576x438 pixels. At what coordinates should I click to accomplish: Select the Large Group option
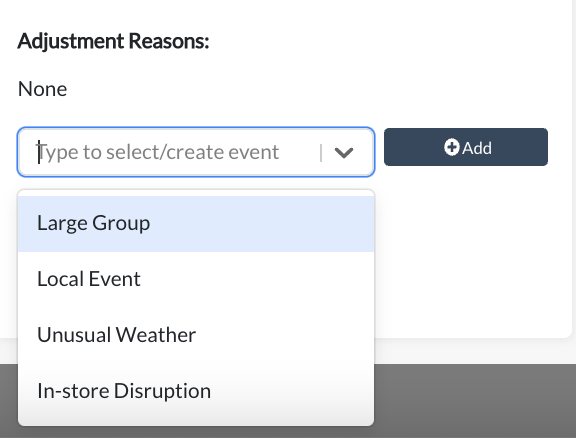pos(196,224)
